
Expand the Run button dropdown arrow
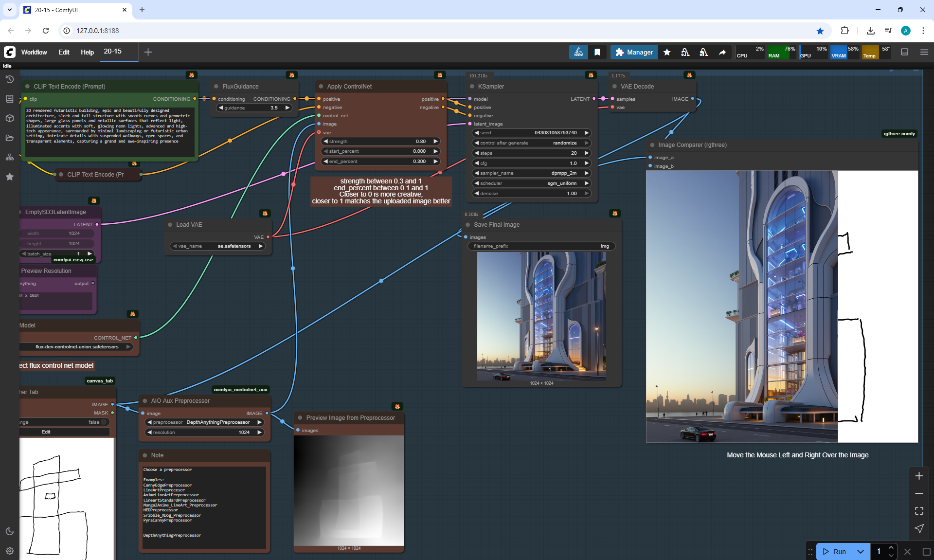[860, 551]
